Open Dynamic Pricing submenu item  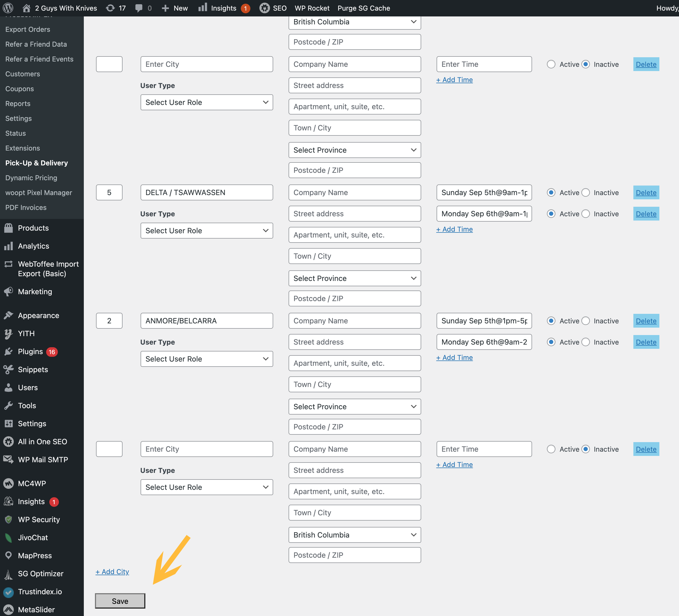(x=31, y=178)
